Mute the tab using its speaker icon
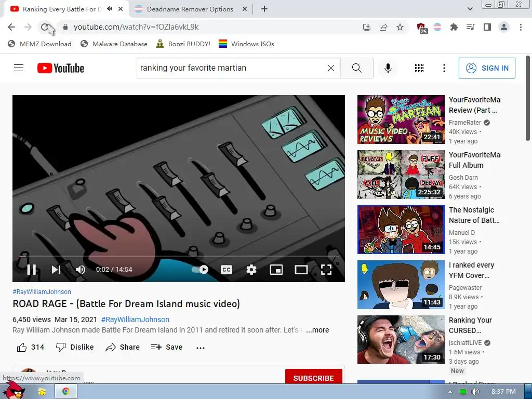The image size is (532, 399). pyautogui.click(x=109, y=9)
